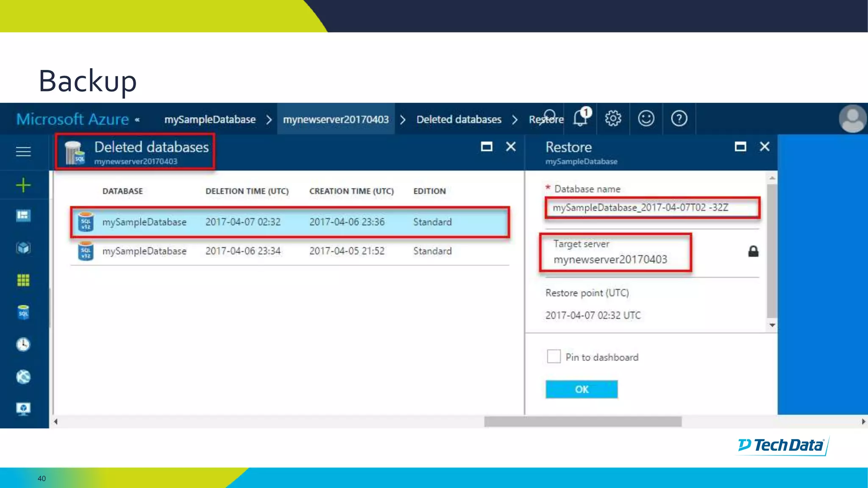Image resolution: width=868 pixels, height=488 pixels.
Task: Open the help question mark icon
Action: tap(679, 118)
